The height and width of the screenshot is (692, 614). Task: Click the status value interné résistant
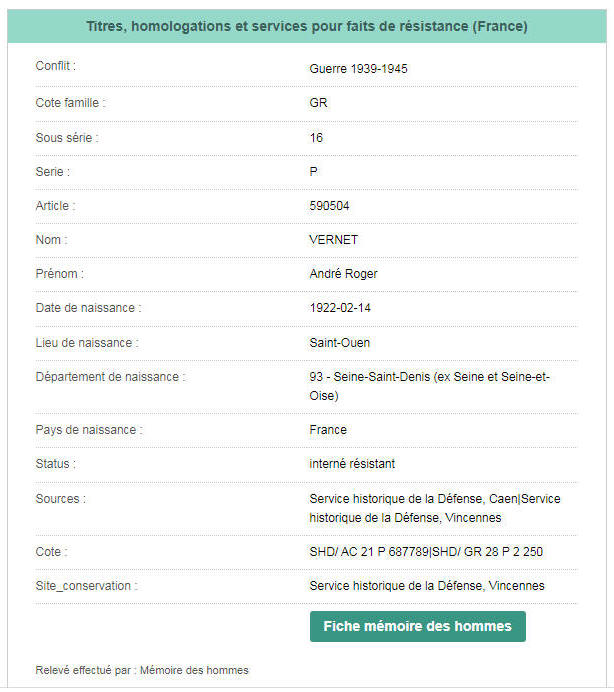coord(352,464)
